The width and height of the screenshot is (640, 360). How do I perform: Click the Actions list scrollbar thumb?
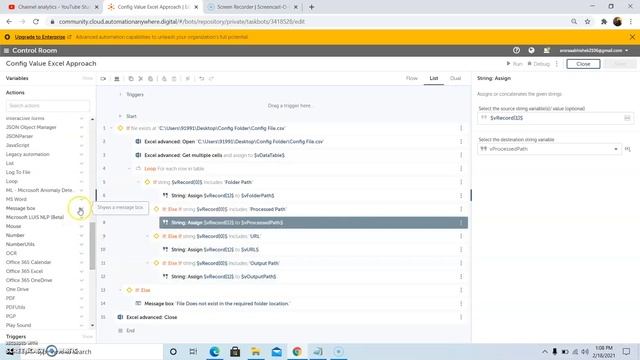[92, 246]
